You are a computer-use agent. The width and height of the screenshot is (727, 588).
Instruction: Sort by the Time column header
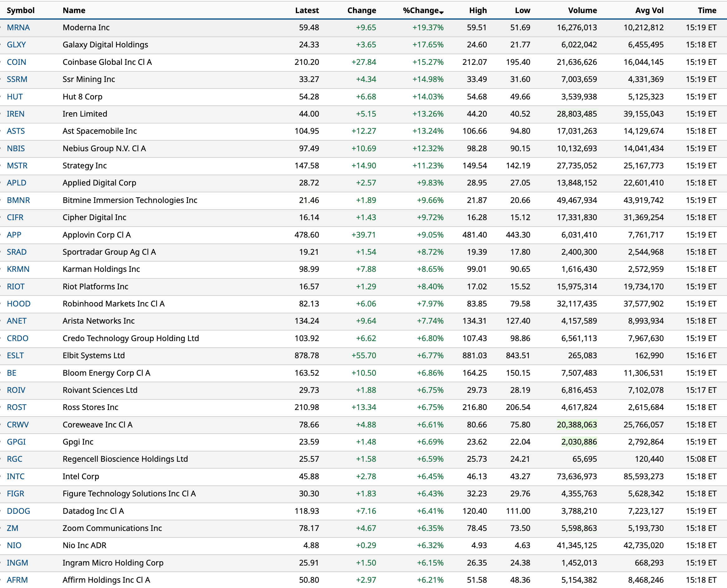point(707,10)
